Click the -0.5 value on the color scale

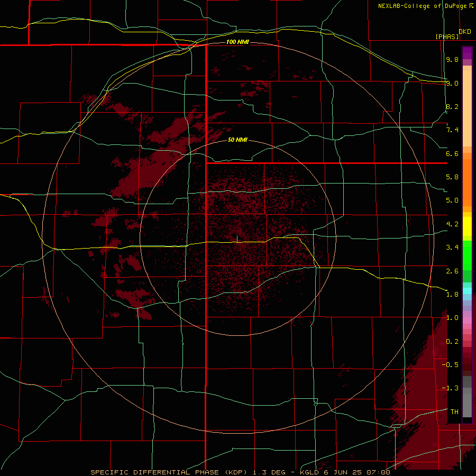(450, 364)
